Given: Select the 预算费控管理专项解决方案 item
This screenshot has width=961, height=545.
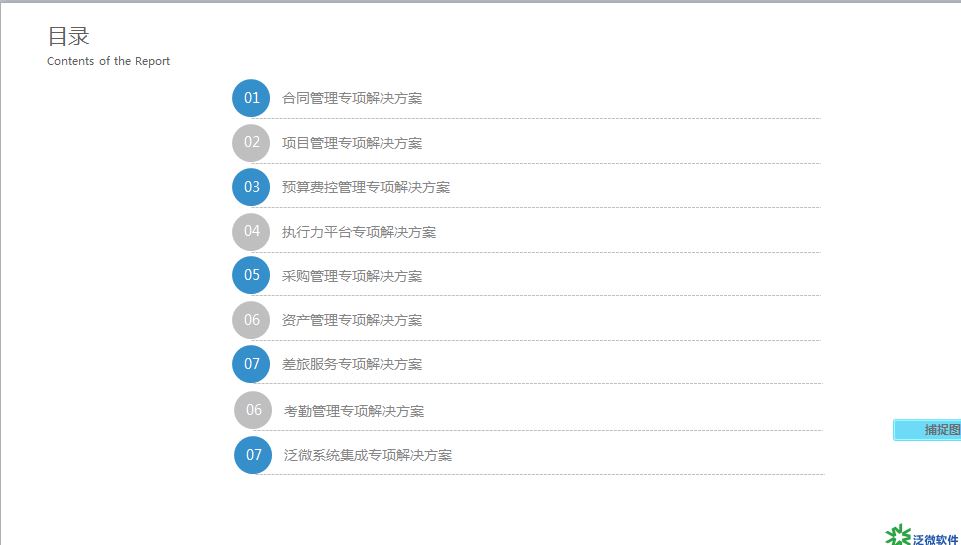Looking at the screenshot, I should point(366,187).
